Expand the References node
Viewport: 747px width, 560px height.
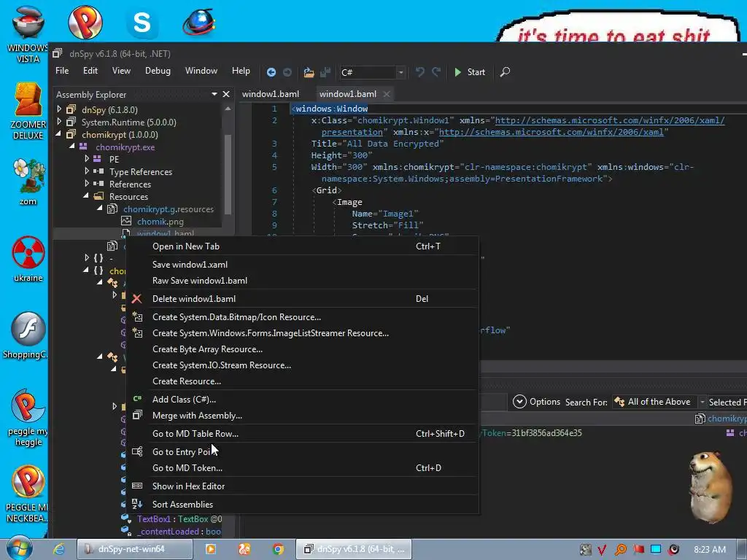[x=87, y=183]
